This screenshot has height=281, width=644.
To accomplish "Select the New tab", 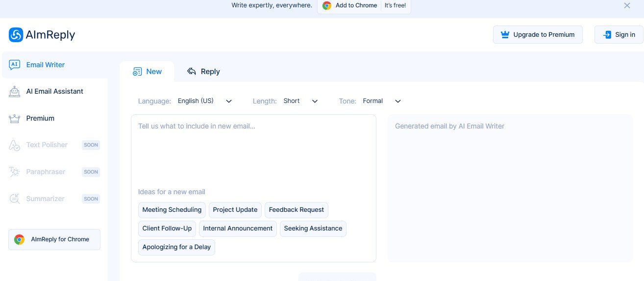I will tap(147, 72).
